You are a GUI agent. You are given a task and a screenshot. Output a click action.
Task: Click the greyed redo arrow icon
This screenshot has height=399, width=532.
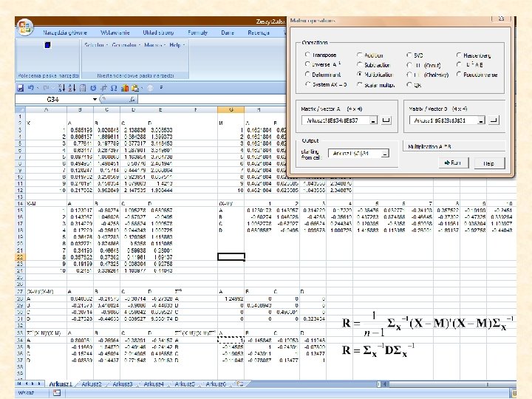[x=46, y=88]
